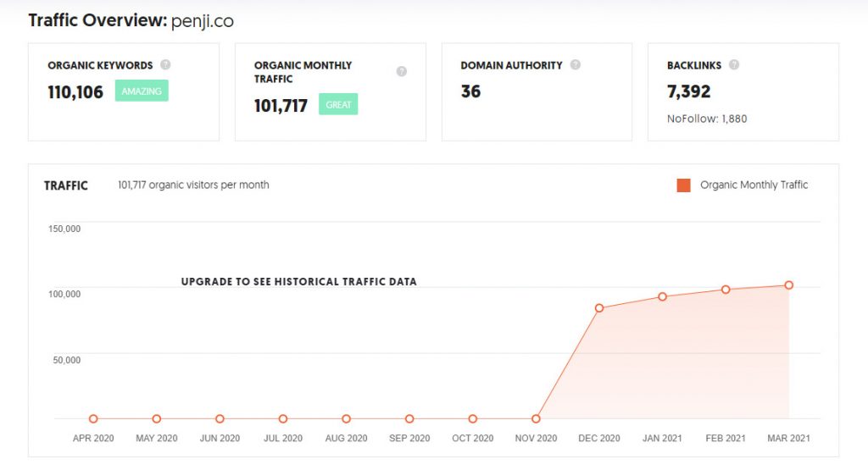The width and height of the screenshot is (868, 470).
Task: Select the OCT 2020 data point
Action: coord(473,419)
